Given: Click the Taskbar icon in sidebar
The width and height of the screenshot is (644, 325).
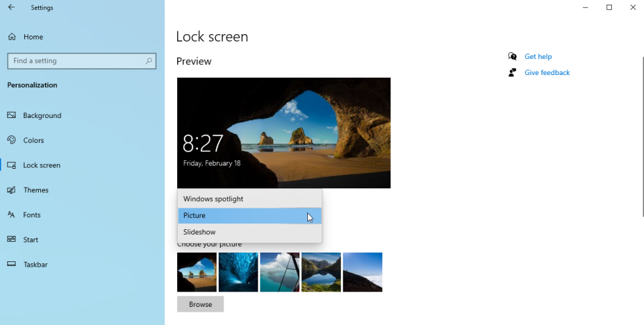Looking at the screenshot, I should (x=11, y=264).
